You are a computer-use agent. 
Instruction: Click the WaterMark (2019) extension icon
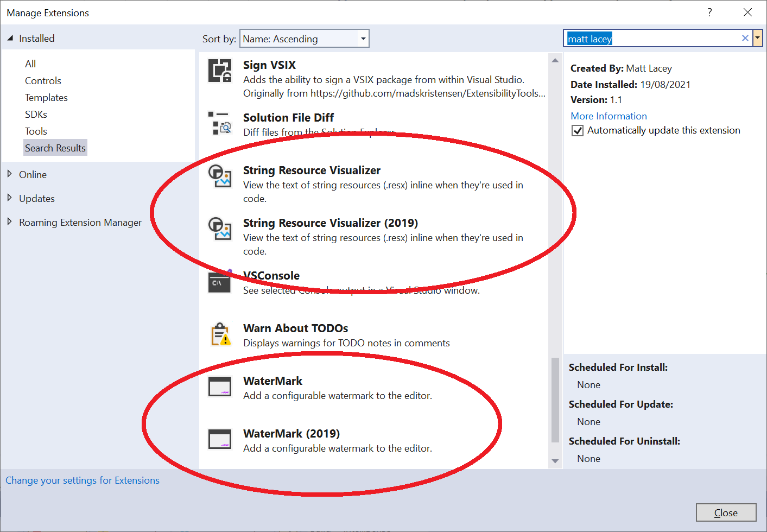219,439
